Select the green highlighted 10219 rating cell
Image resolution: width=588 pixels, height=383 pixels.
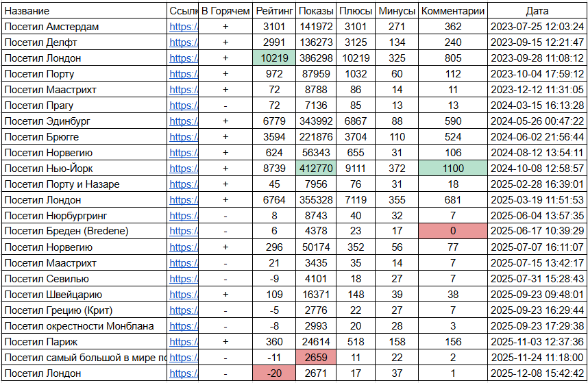pyautogui.click(x=274, y=58)
